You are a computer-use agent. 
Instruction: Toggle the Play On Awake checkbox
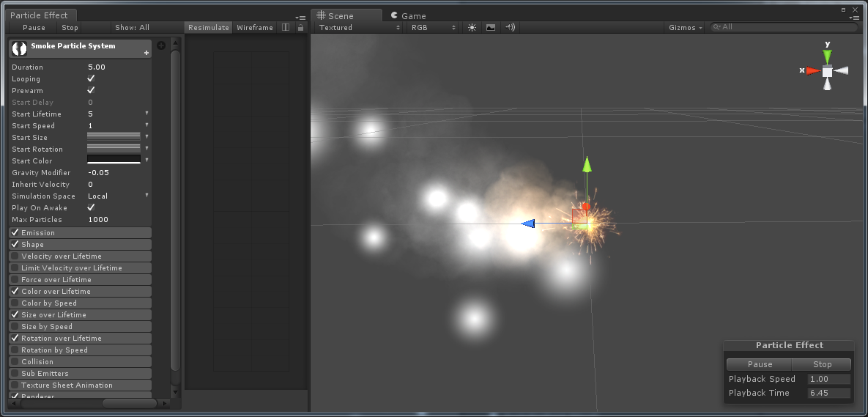point(92,207)
